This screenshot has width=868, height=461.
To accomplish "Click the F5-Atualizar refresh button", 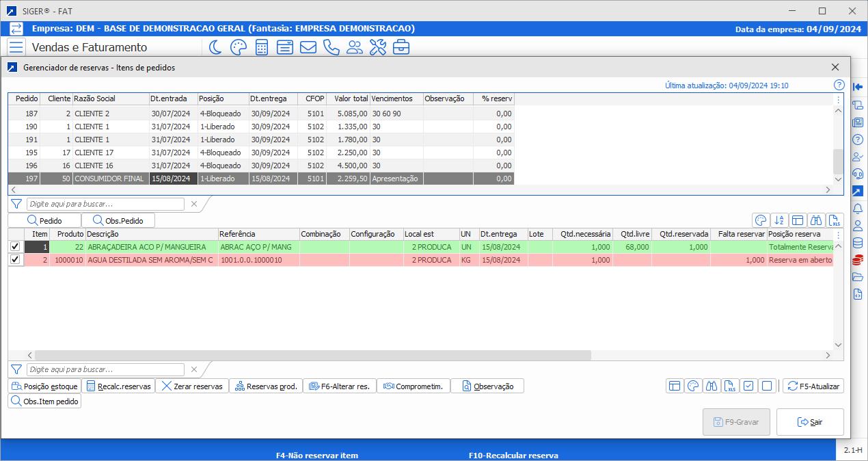I will point(813,386).
